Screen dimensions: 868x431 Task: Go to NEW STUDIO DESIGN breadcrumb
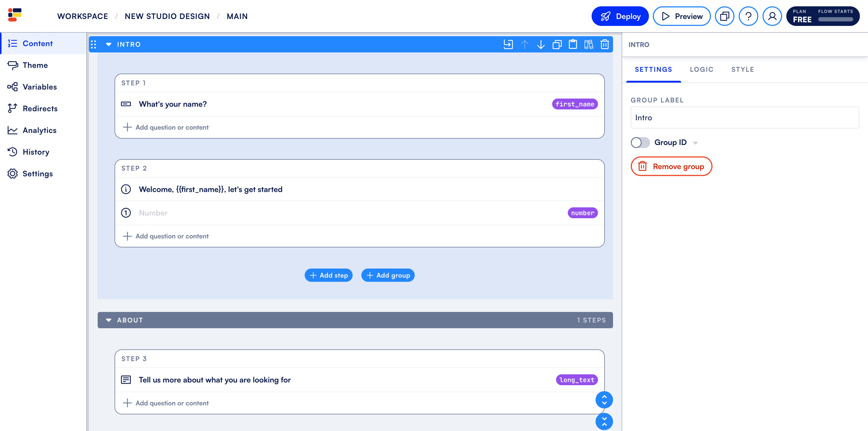(x=167, y=16)
